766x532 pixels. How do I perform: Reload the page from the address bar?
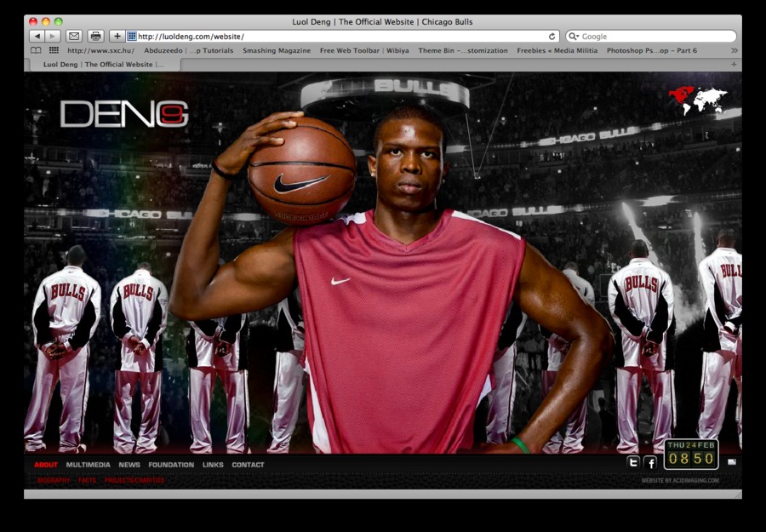(x=552, y=36)
